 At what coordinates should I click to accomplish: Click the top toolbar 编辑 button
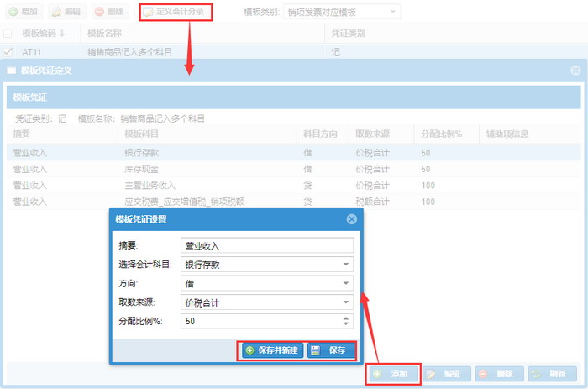point(67,13)
